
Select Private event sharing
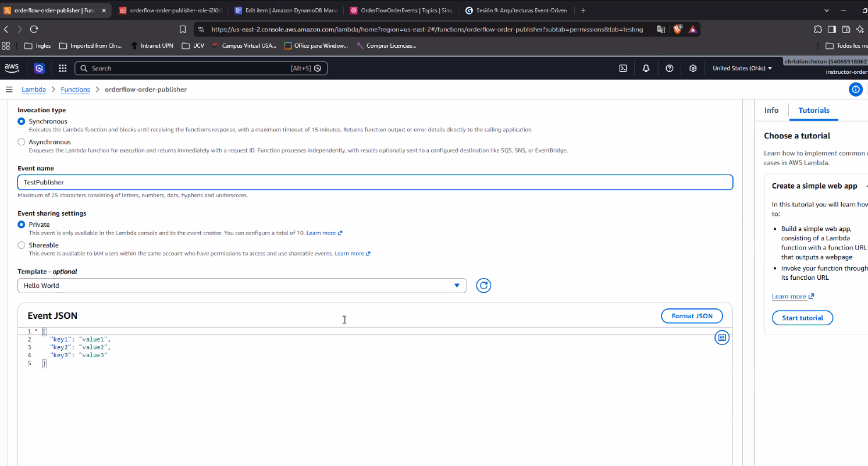pyautogui.click(x=22, y=225)
